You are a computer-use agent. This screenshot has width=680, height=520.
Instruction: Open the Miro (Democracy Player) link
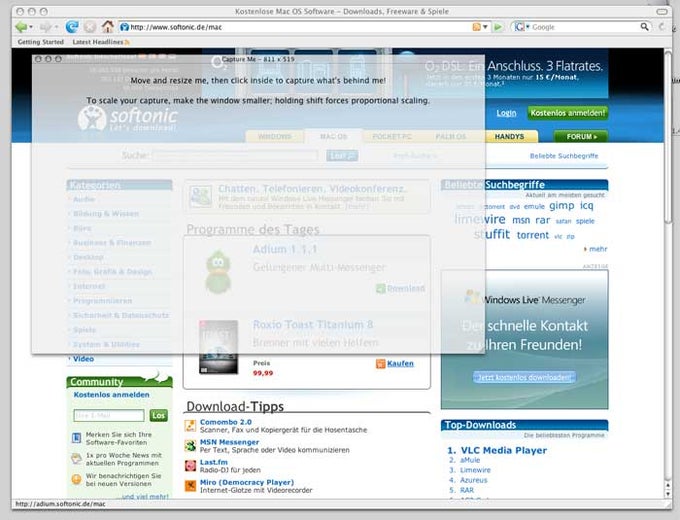(x=247, y=482)
